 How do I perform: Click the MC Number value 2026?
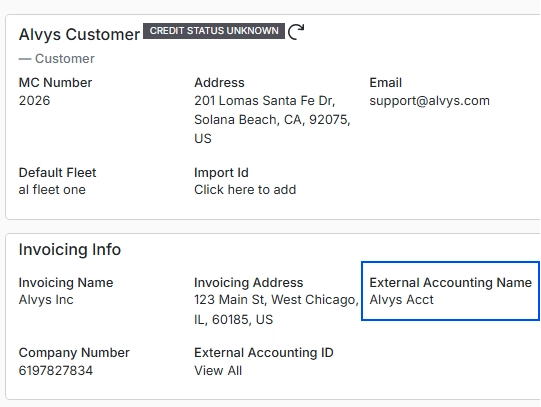coord(35,101)
